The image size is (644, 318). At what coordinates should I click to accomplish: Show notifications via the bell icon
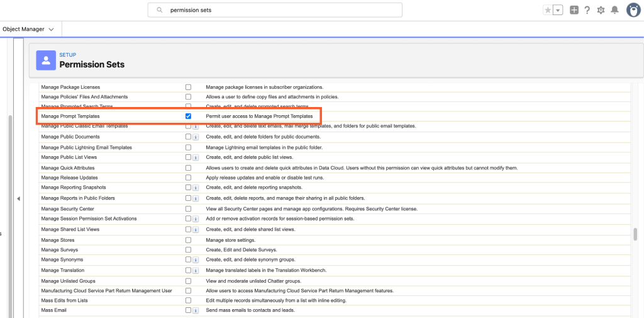(x=614, y=10)
